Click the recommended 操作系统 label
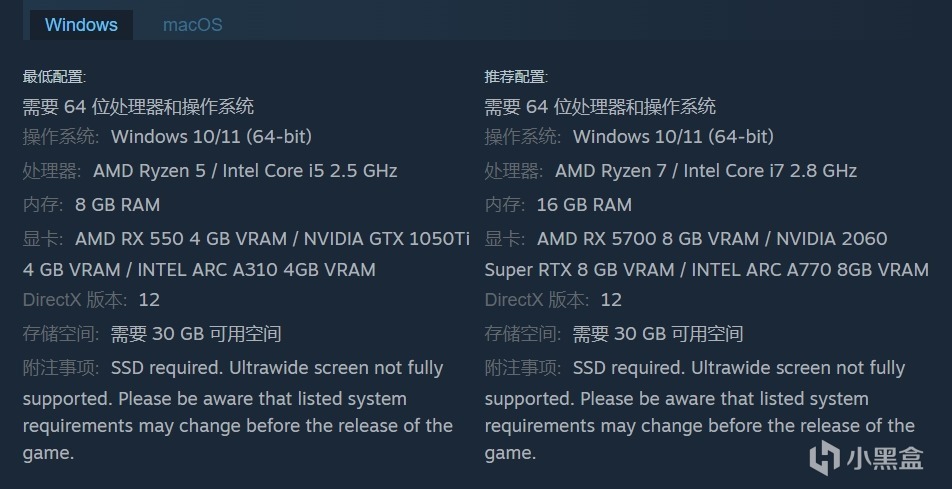The width and height of the screenshot is (952, 489). click(x=523, y=136)
